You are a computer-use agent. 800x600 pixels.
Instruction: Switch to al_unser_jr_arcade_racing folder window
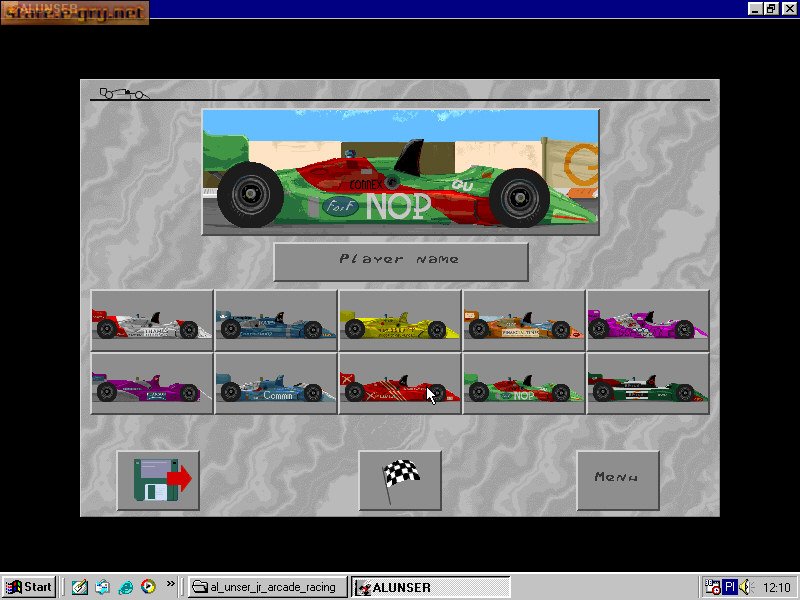click(x=267, y=587)
